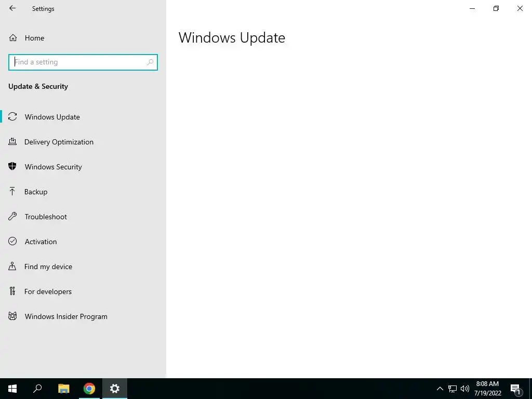The height and width of the screenshot is (399, 532).
Task: Open the Backup settings page
Action: [83, 192]
